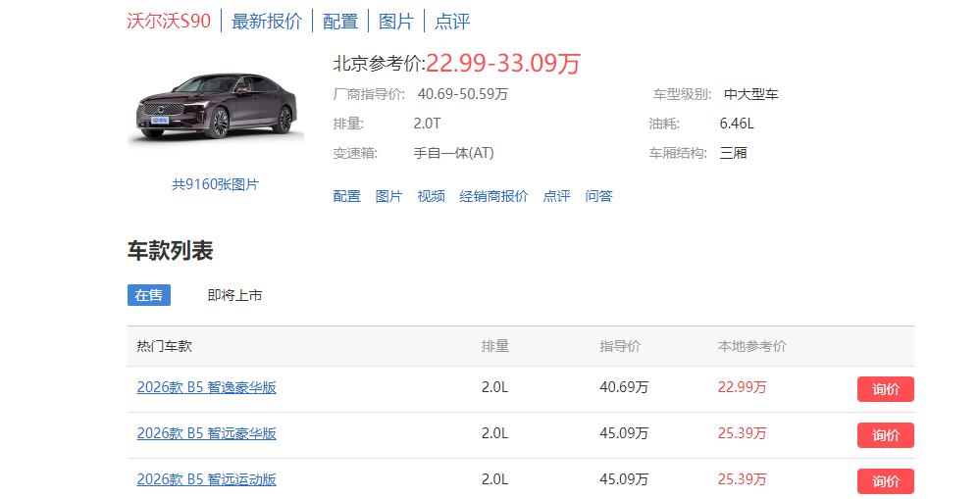
Task: View the Volvo S90 car photo
Action: tap(216, 108)
